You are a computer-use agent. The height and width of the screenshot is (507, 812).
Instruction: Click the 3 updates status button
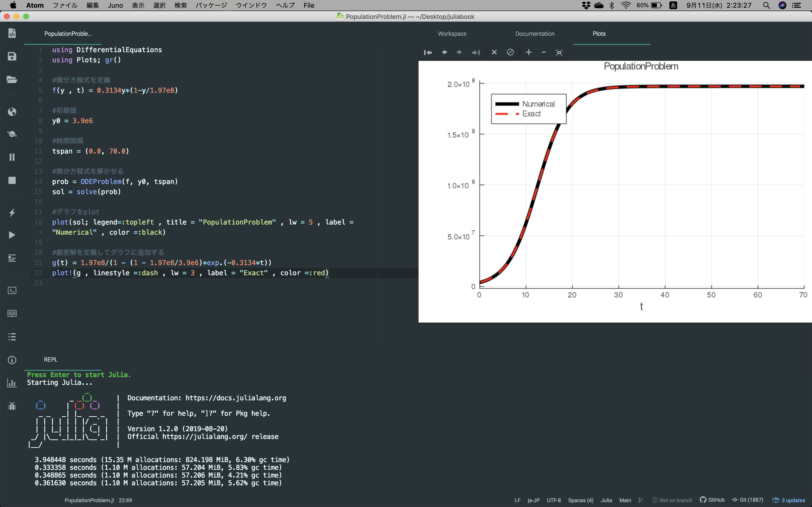click(x=789, y=500)
